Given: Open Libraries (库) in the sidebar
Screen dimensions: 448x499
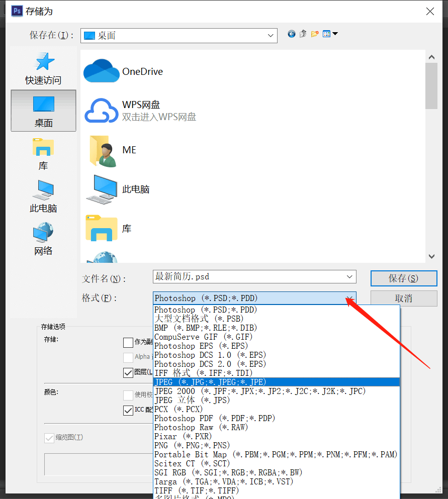Looking at the screenshot, I should 43,154.
